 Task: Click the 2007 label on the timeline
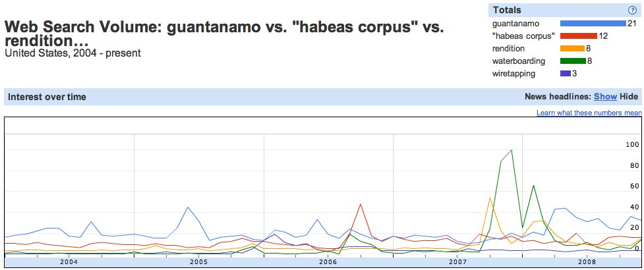coord(457,262)
